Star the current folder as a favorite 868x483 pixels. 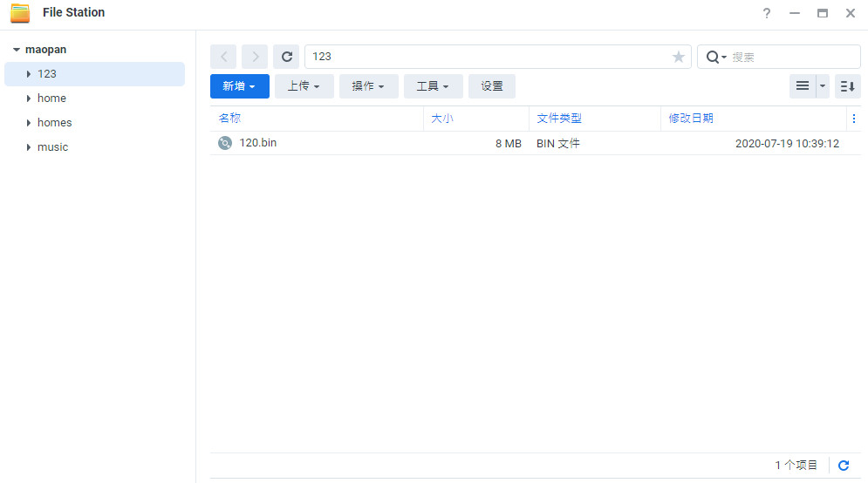click(678, 57)
